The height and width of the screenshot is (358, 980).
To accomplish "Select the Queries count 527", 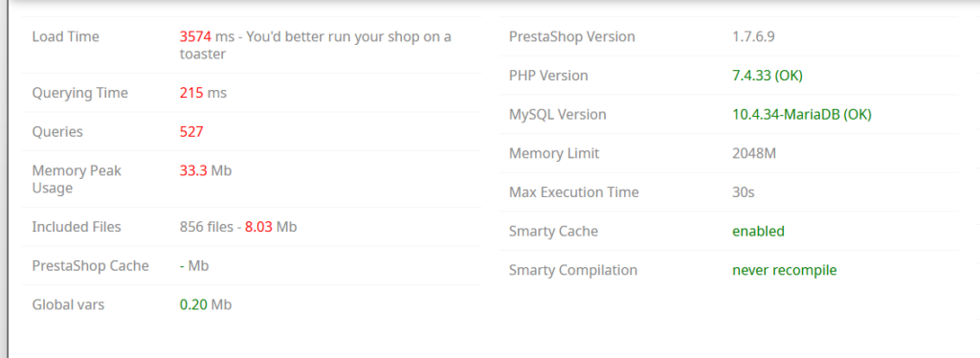I will [191, 132].
